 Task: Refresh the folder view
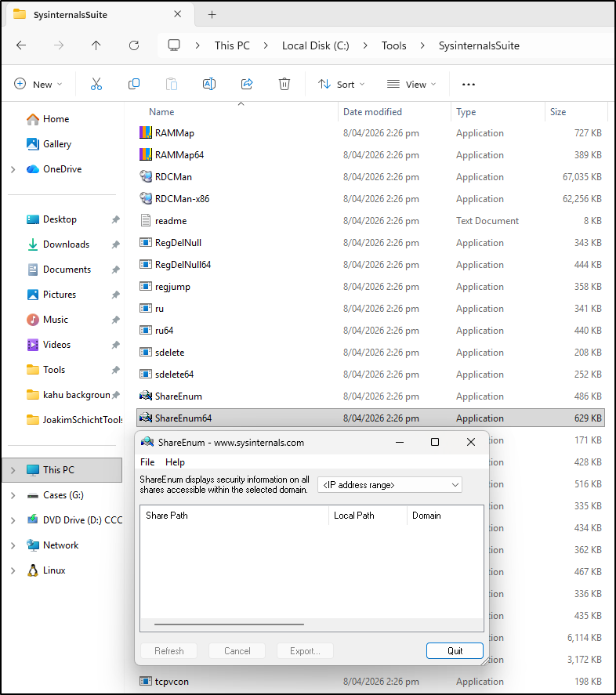(x=134, y=45)
